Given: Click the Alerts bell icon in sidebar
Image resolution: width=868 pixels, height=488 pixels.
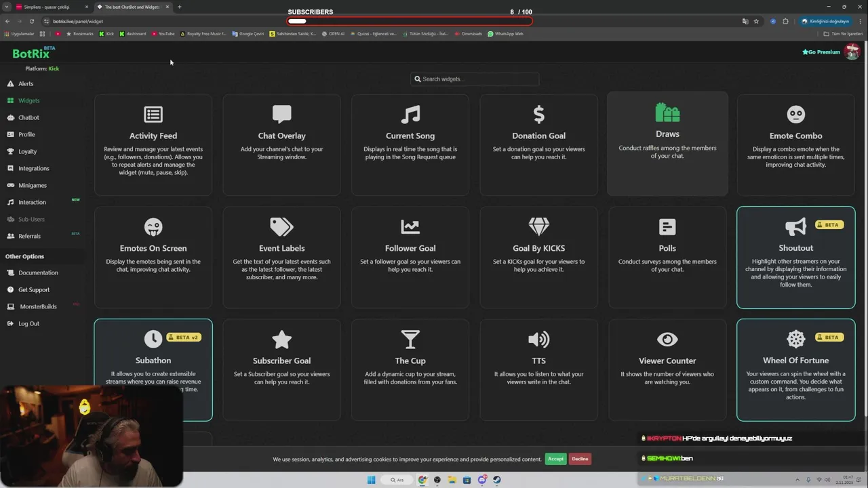Looking at the screenshot, I should pyautogui.click(x=10, y=84).
